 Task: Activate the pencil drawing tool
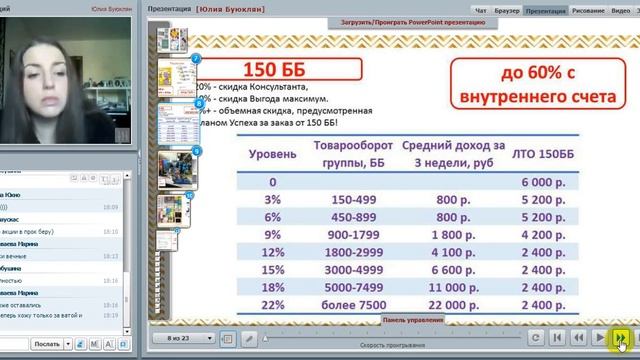pos(249,338)
